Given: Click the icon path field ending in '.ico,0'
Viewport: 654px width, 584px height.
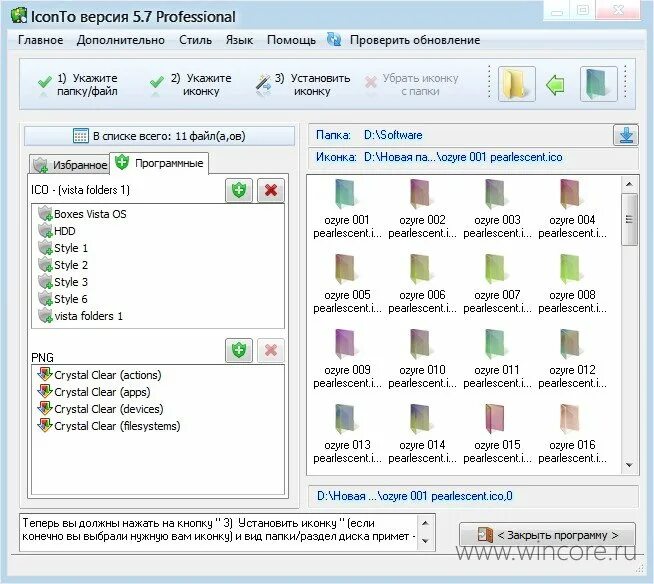Looking at the screenshot, I should [x=473, y=496].
